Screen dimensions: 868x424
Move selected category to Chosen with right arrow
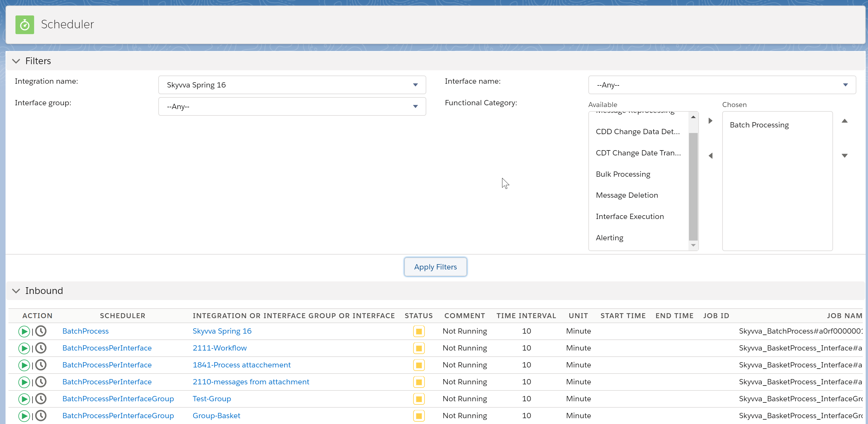click(x=710, y=121)
